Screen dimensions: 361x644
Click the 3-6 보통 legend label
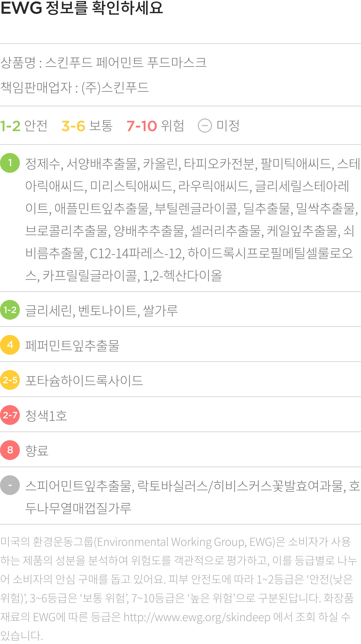[87, 126]
